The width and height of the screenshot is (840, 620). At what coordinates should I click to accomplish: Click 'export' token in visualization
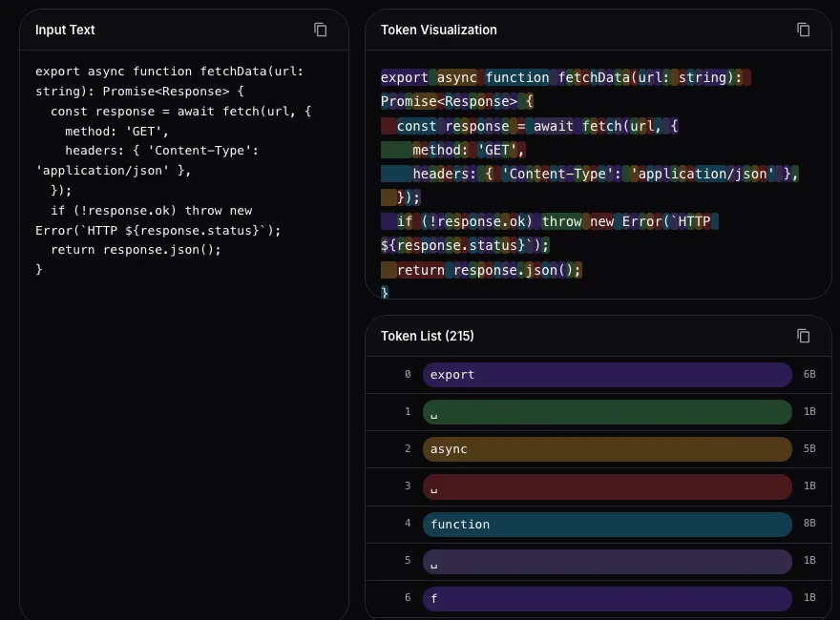coord(405,77)
